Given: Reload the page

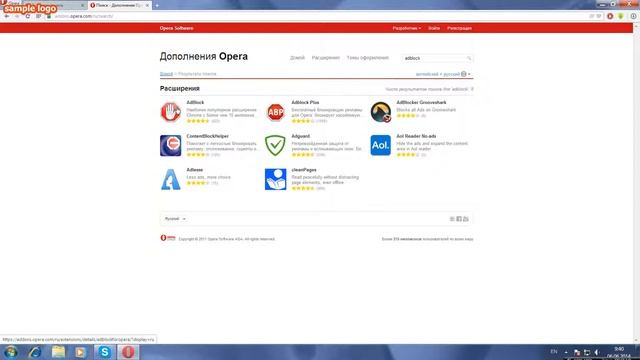Looking at the screenshot, I should (27, 16).
